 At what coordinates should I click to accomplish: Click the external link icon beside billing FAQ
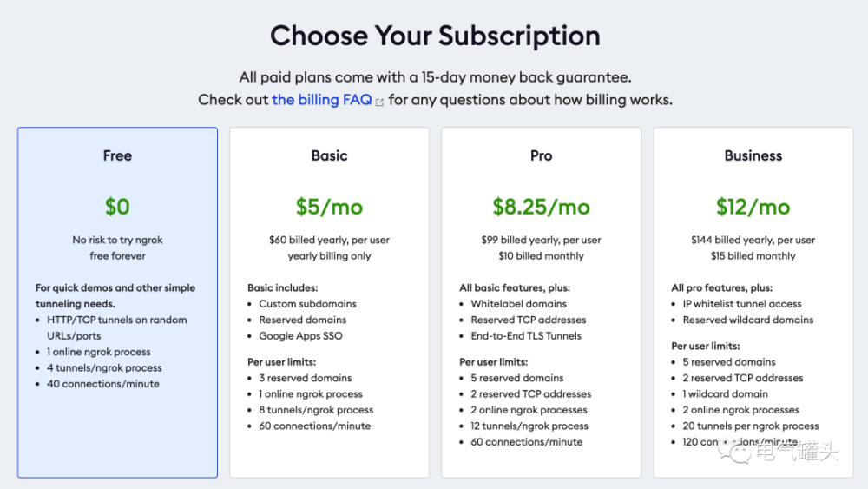click(380, 102)
